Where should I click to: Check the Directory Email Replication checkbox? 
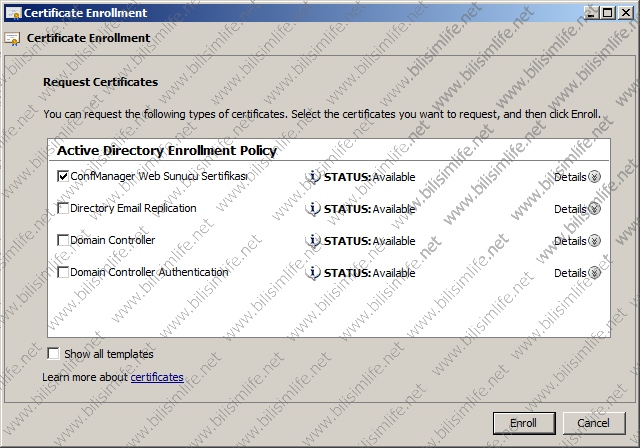tap(63, 208)
